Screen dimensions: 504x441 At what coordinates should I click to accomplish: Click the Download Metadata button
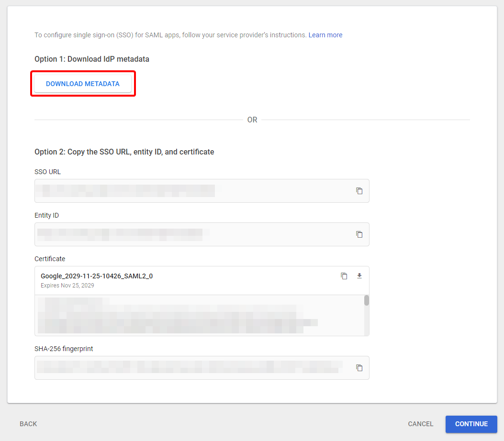click(x=82, y=83)
